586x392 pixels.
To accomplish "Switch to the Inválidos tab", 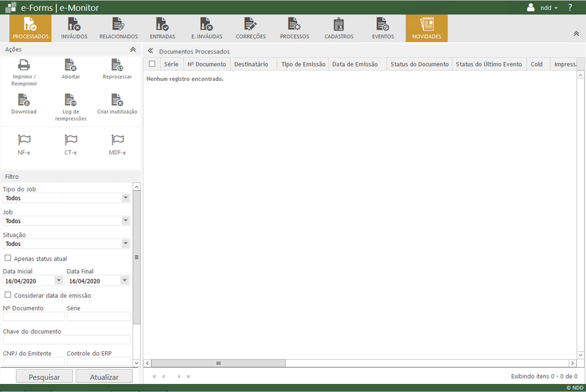I will point(74,28).
